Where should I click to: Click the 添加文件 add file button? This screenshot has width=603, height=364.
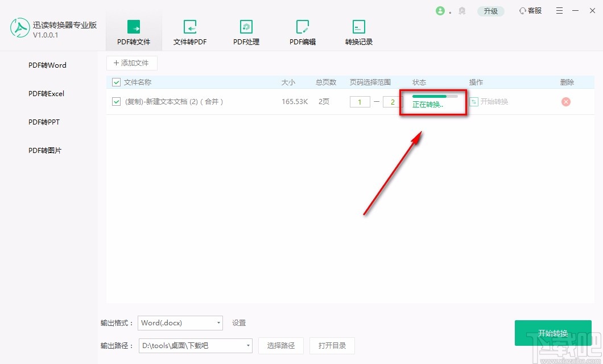(131, 63)
